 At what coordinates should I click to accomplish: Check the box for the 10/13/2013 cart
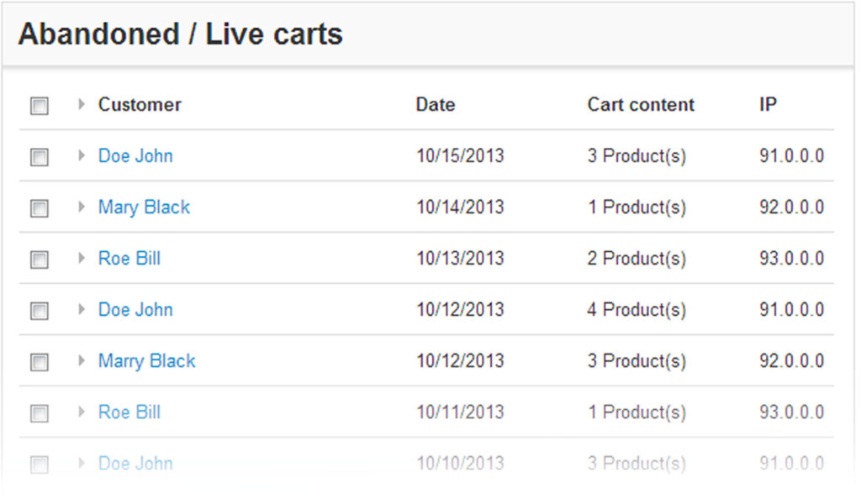[40, 260]
